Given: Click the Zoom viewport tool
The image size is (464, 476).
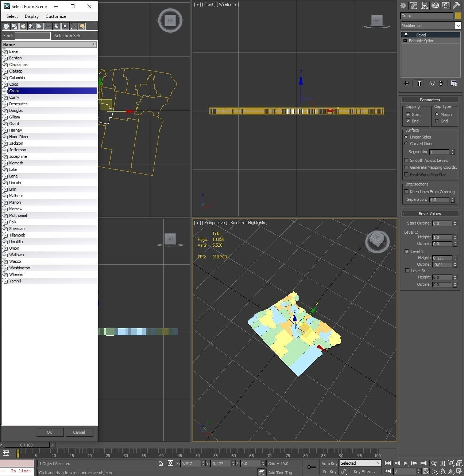Looking at the screenshot, I should point(434,463).
